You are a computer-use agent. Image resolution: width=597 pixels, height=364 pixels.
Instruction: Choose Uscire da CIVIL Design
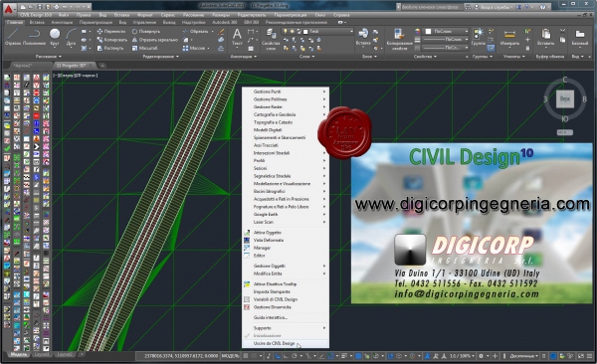coord(286,343)
